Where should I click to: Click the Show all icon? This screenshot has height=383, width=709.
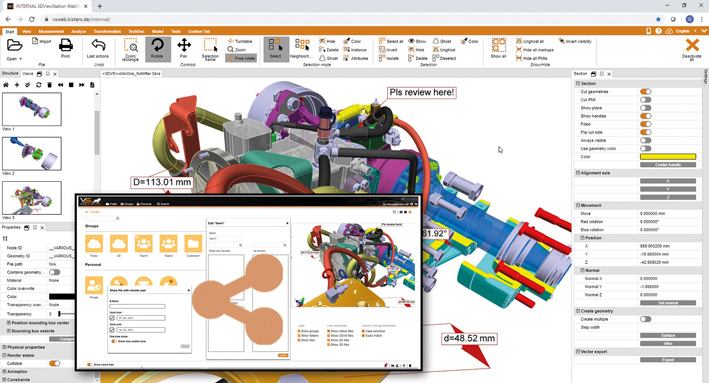[x=499, y=48]
